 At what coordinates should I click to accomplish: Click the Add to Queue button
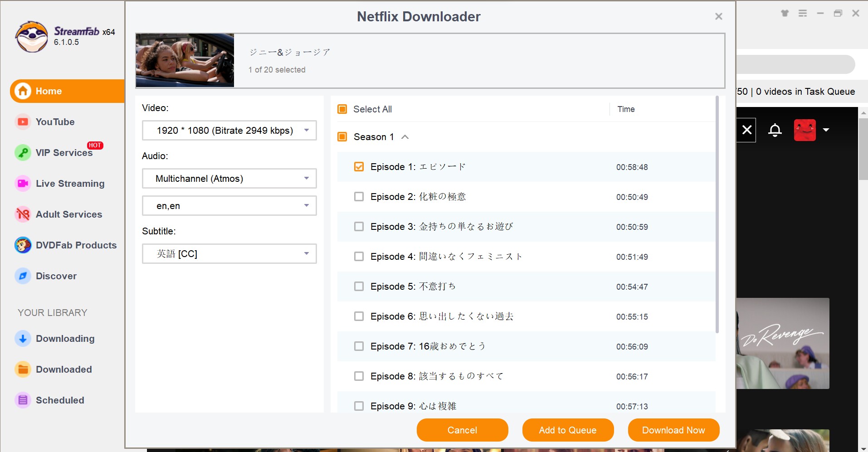[x=568, y=430]
